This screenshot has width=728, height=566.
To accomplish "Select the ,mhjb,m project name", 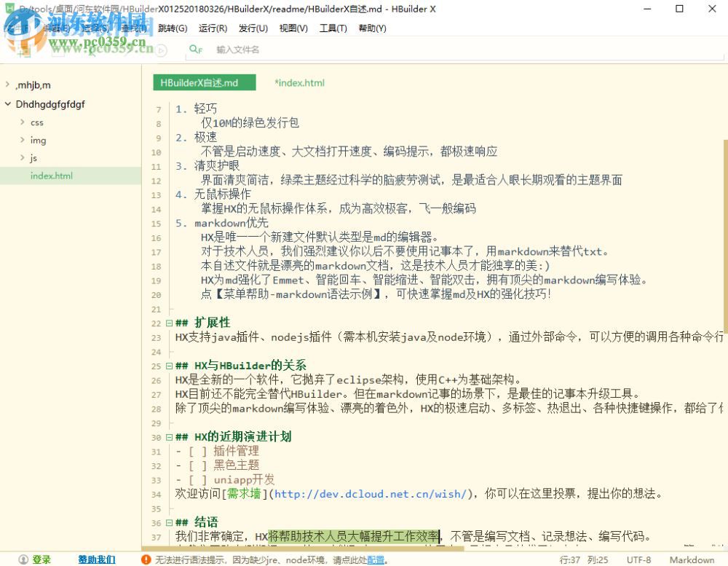I will click(x=33, y=85).
